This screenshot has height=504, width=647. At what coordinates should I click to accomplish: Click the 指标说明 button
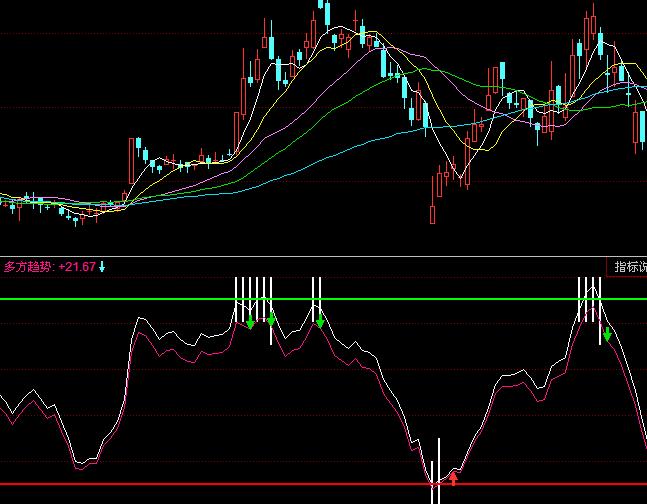(627, 267)
